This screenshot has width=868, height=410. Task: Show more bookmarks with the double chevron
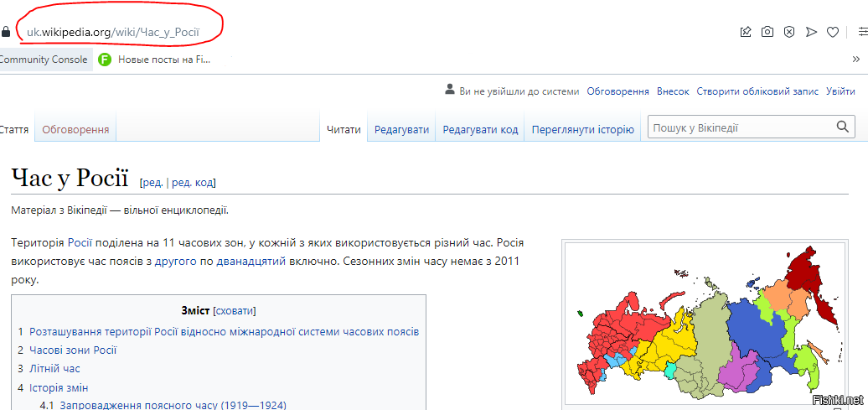(855, 60)
